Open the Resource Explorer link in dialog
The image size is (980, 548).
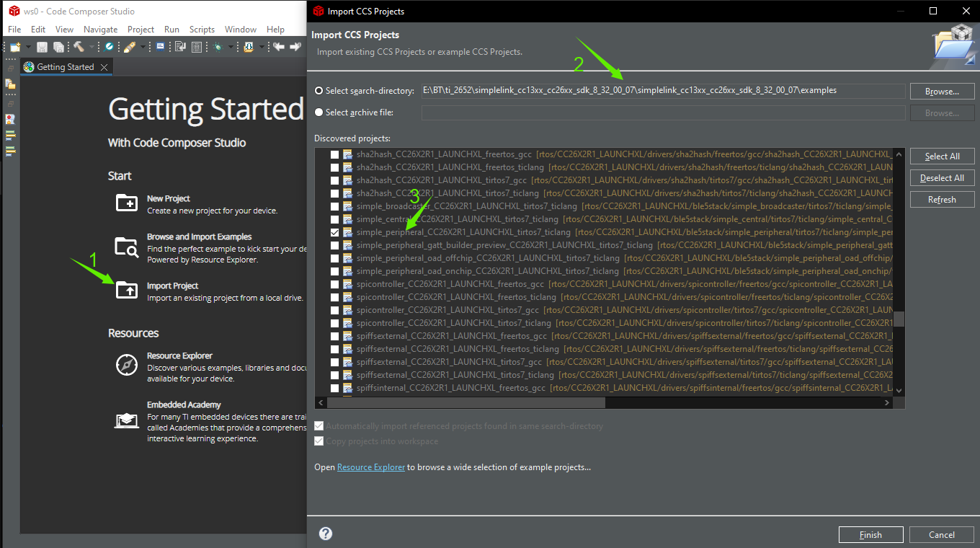[371, 467]
